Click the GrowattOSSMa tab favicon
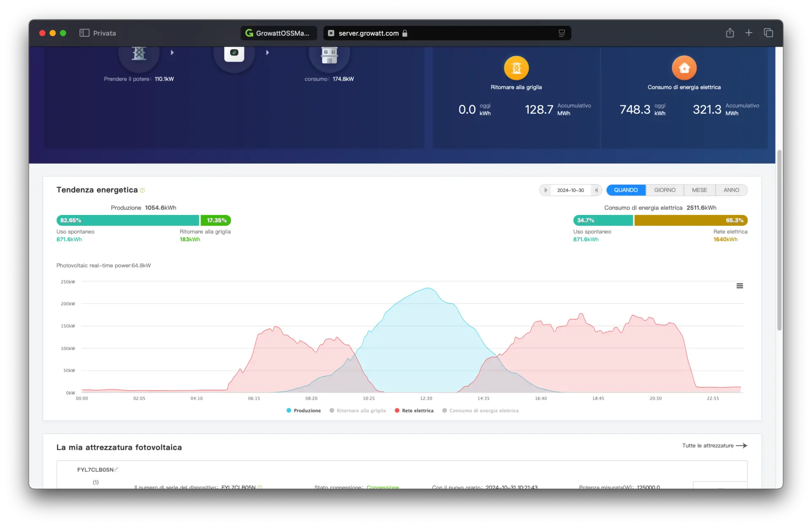 pos(249,33)
